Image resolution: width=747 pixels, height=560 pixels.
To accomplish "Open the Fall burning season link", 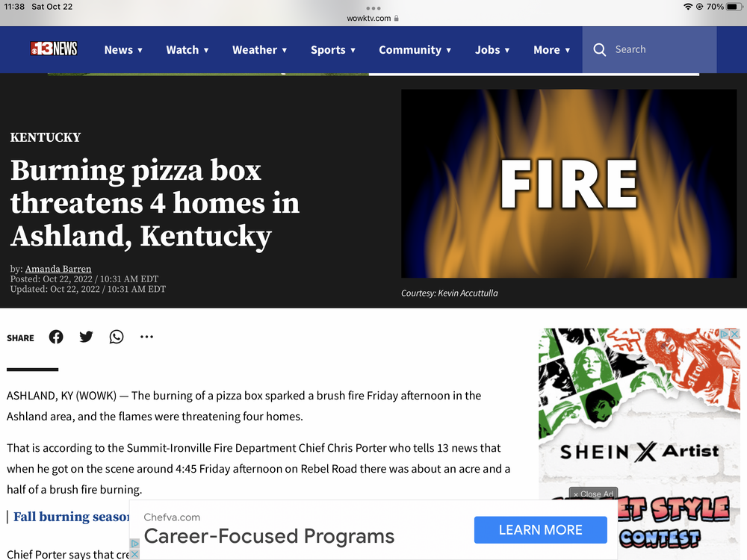I will point(72,517).
